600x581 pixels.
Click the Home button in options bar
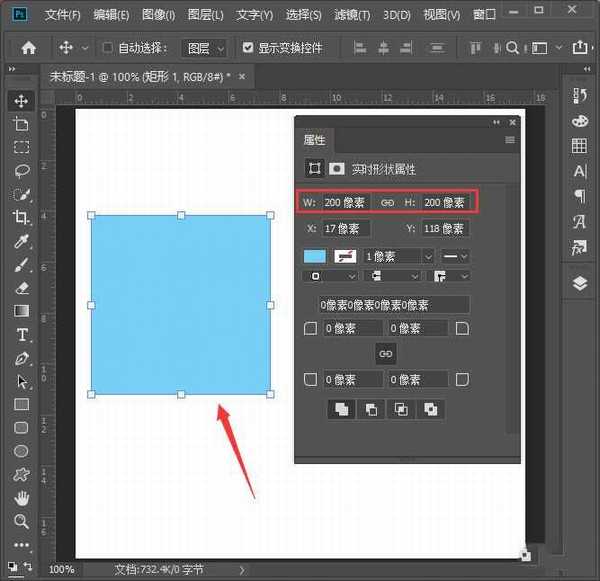point(29,48)
